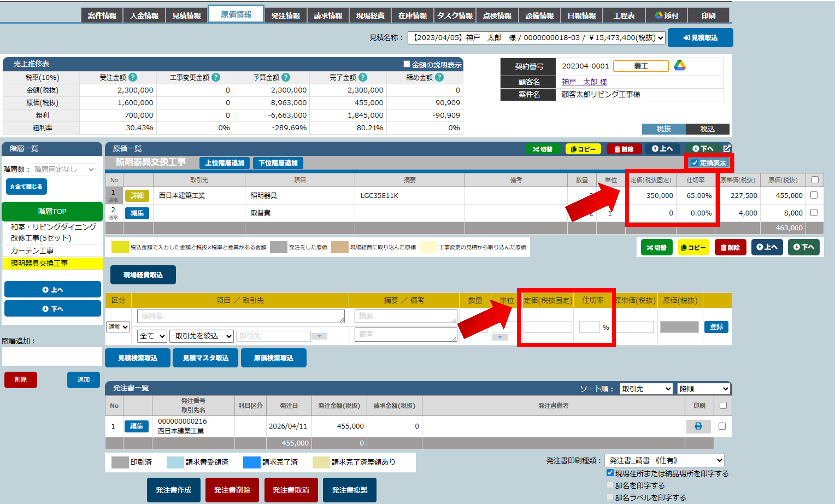
Task: Open the Google Drive icon beside 着工
Action: (x=679, y=65)
